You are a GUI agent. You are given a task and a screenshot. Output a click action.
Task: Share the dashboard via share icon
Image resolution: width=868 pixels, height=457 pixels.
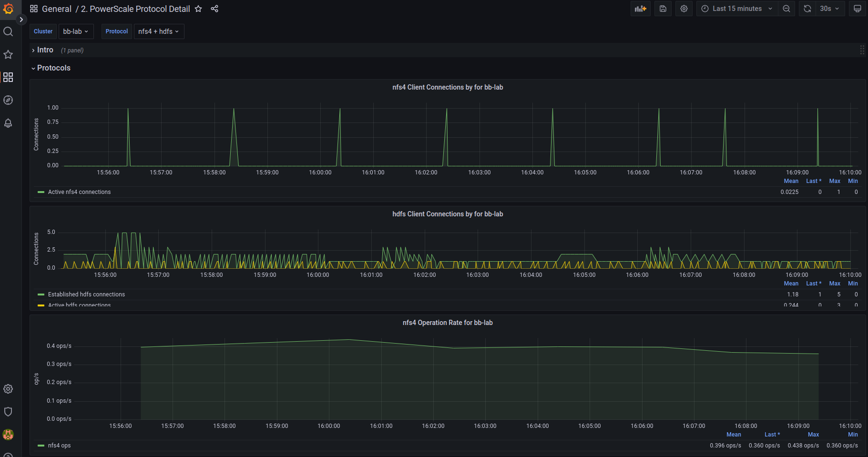pos(214,9)
